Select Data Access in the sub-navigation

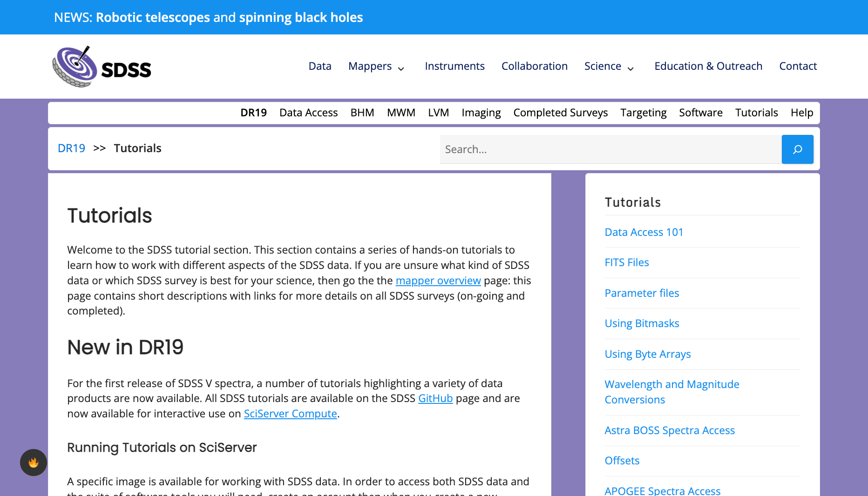pyautogui.click(x=308, y=113)
